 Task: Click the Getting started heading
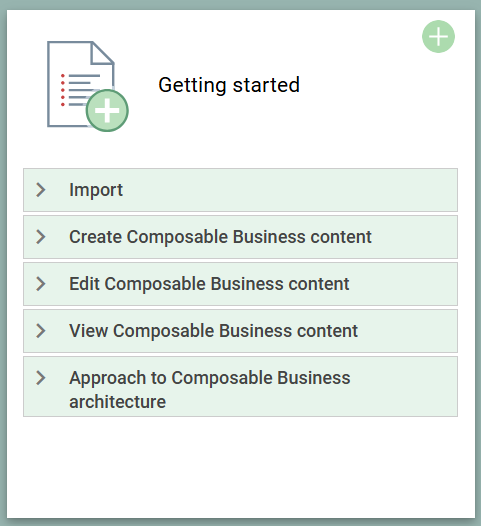(x=229, y=85)
